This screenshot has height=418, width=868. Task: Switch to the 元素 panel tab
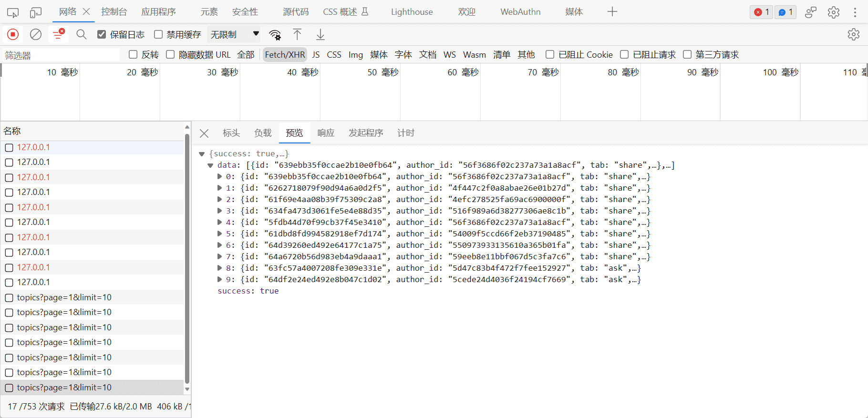209,12
